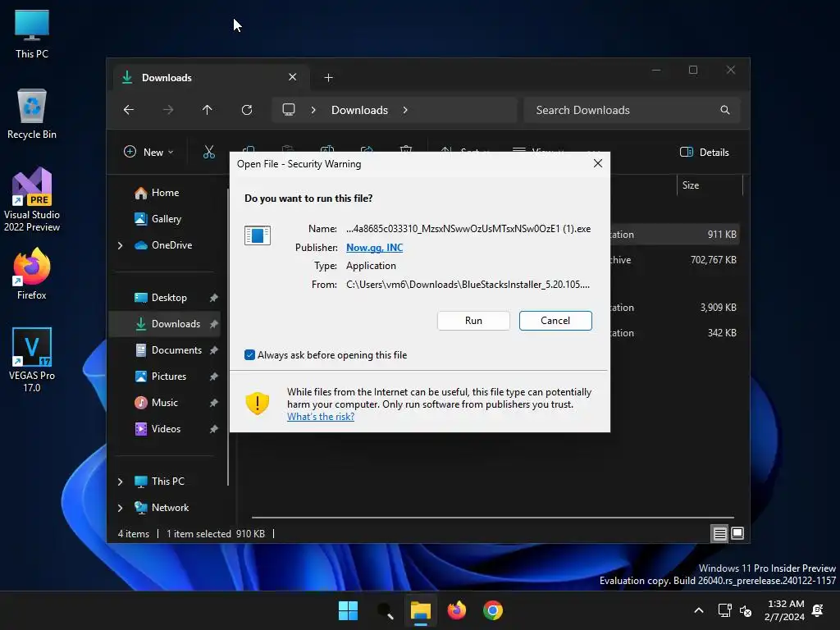Unpin Desktop using its pin icon
The height and width of the screenshot is (630, 840).
214,297
